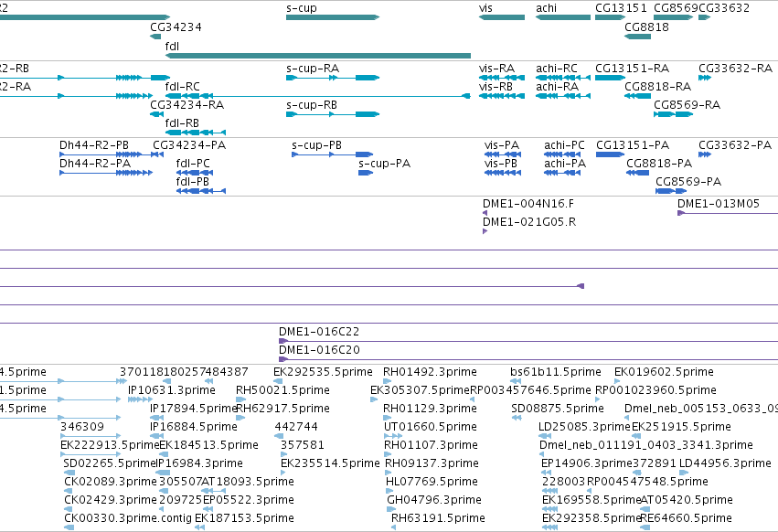
Task: Open the fdl-RB transcript label
Action: pyautogui.click(x=182, y=123)
